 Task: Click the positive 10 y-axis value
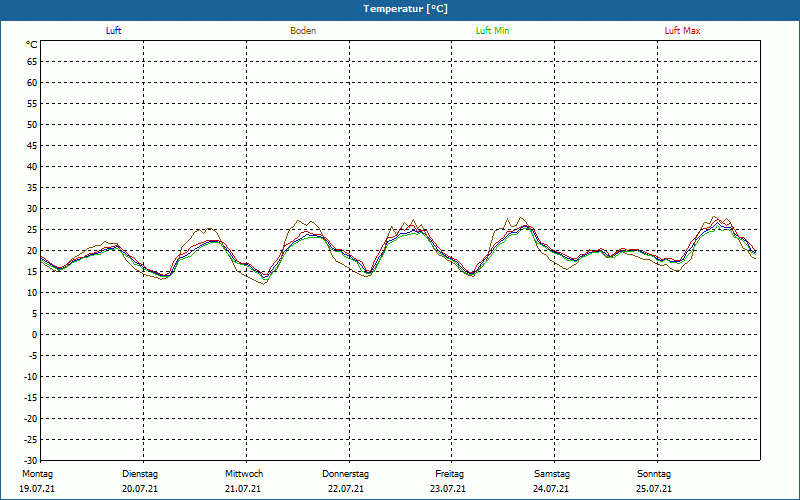[32, 293]
